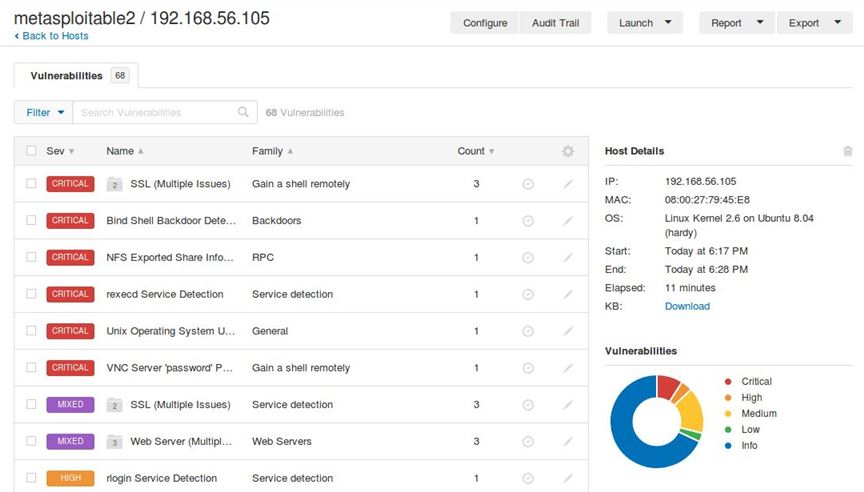Check the rexecd Service Detection row
Image resolution: width=864 pixels, height=492 pixels.
click(31, 294)
